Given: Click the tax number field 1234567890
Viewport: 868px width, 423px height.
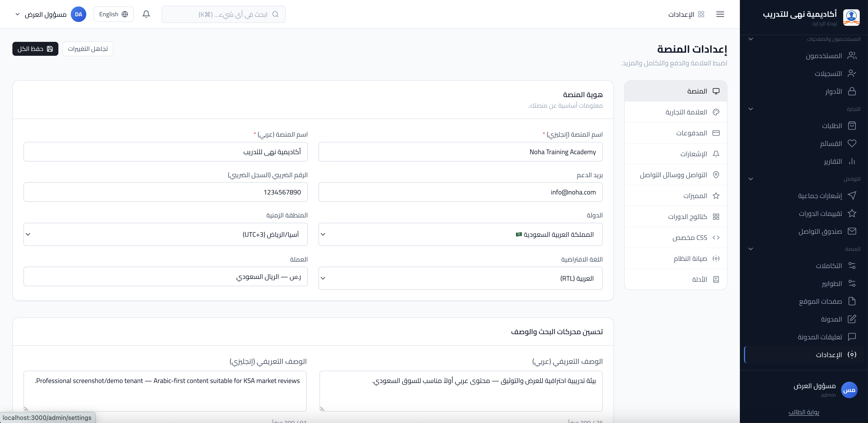Looking at the screenshot, I should [x=165, y=192].
